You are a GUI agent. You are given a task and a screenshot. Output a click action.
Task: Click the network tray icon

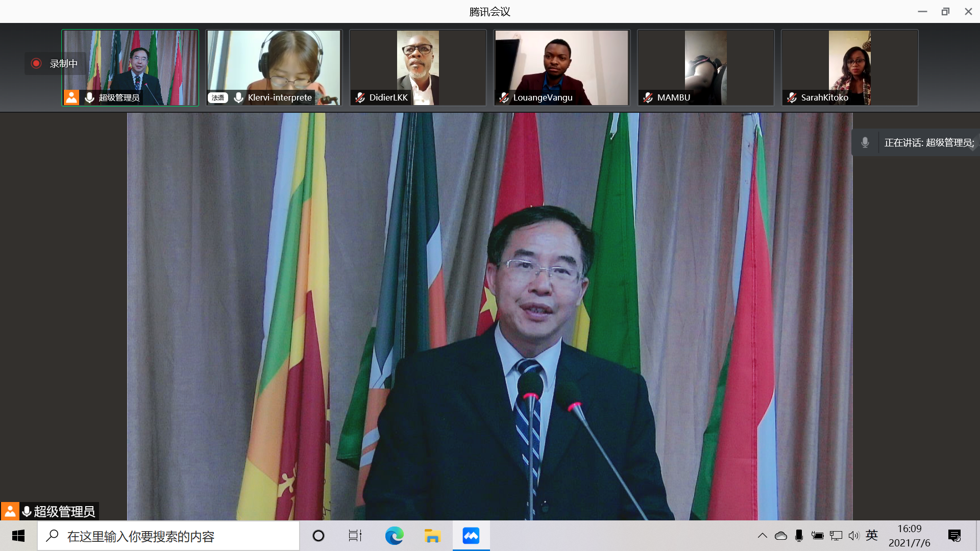tap(836, 536)
